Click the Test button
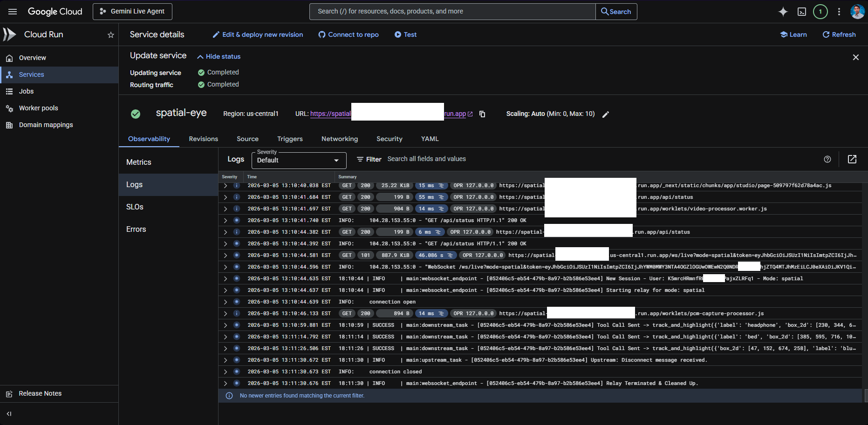The height and width of the screenshot is (425, 868). pos(405,35)
